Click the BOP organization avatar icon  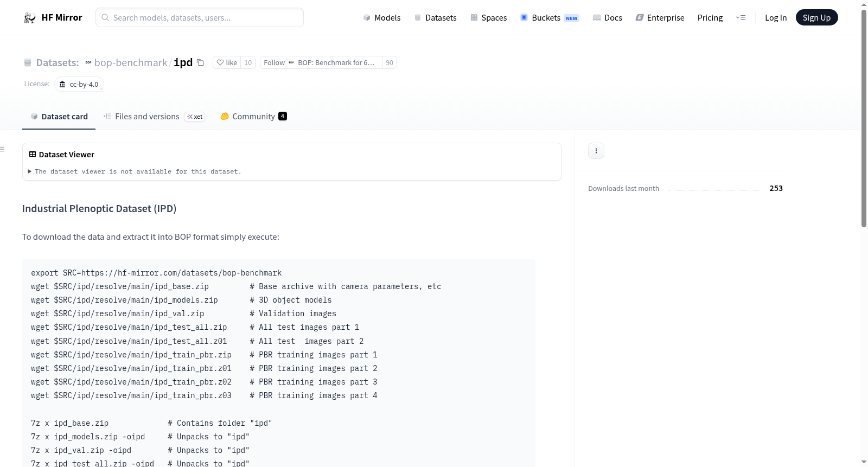[88, 63]
